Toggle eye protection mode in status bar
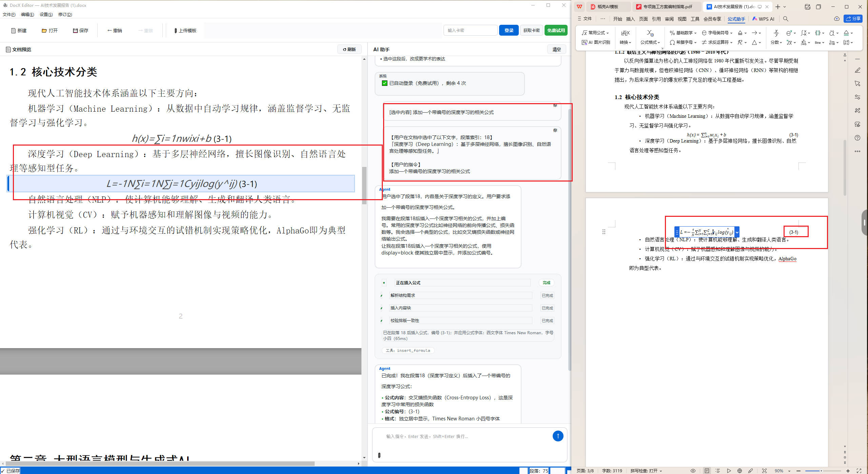This screenshot has width=868, height=474. point(693,471)
